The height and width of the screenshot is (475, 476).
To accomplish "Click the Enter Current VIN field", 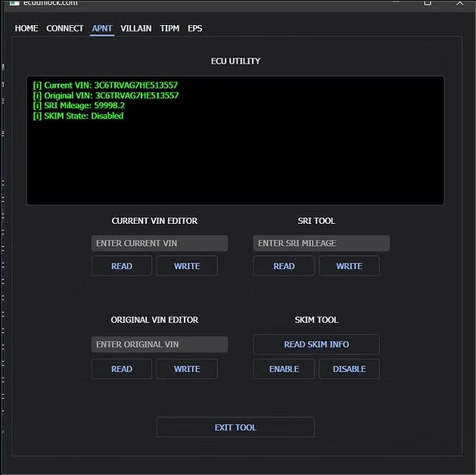I will click(159, 244).
